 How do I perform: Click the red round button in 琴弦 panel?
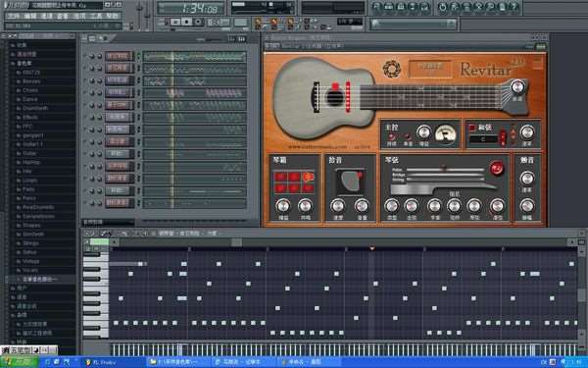point(497,168)
